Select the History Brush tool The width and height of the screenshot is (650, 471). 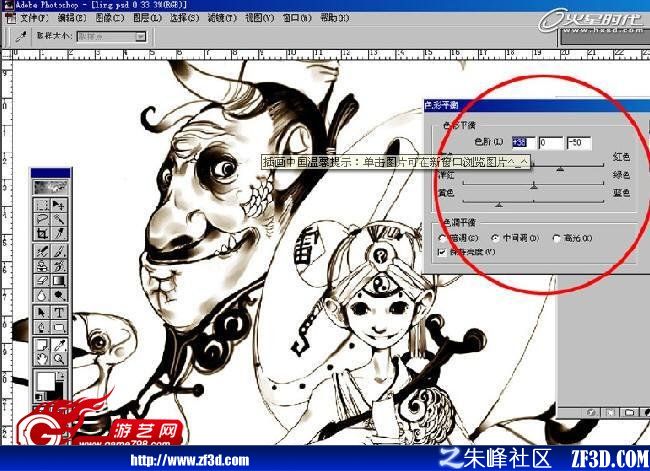point(58,266)
